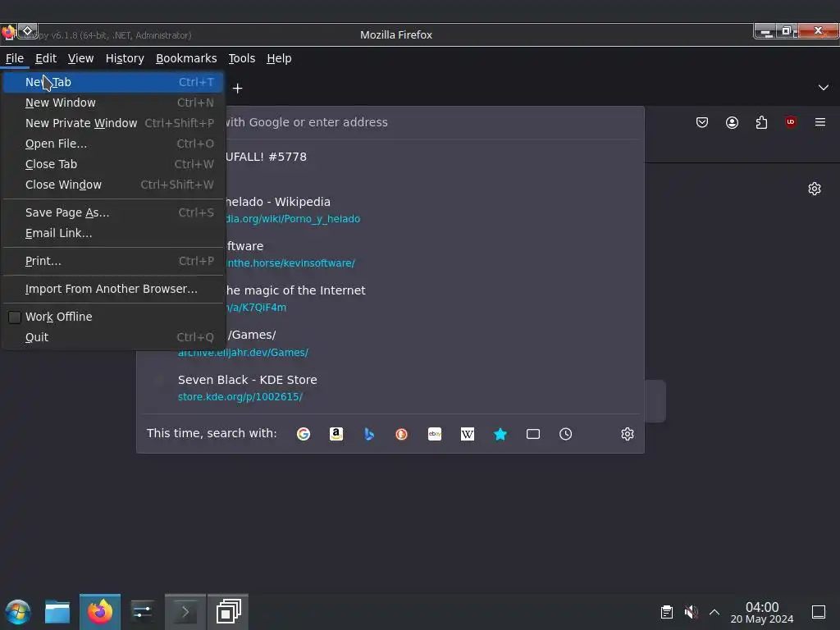Select Save Page As... entry
Viewport: 840px width, 630px height.
[x=113, y=212]
